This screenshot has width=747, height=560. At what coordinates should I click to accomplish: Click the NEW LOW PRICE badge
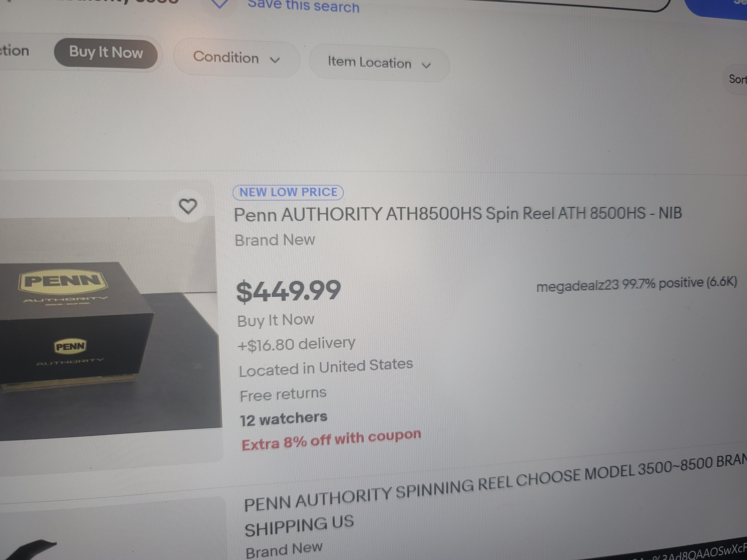288,192
